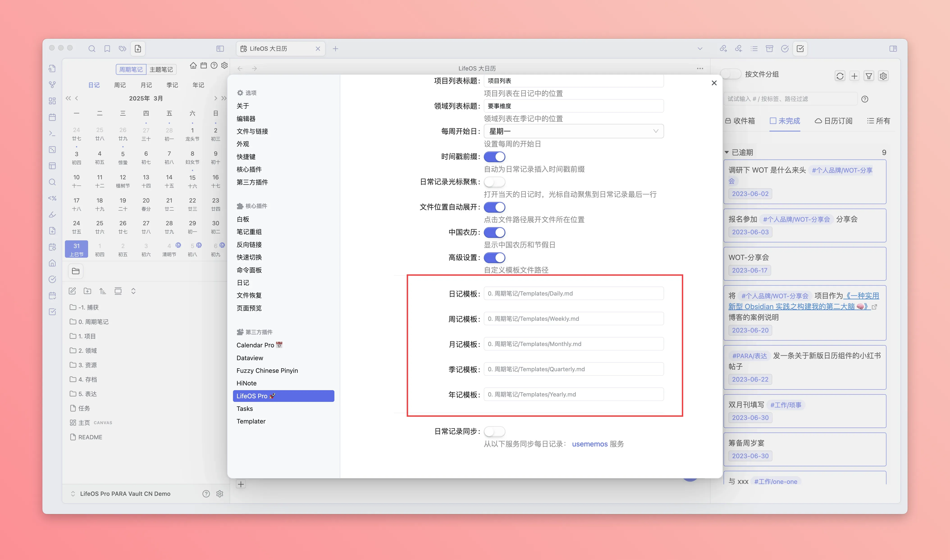Open the usememos service link

pos(589,444)
